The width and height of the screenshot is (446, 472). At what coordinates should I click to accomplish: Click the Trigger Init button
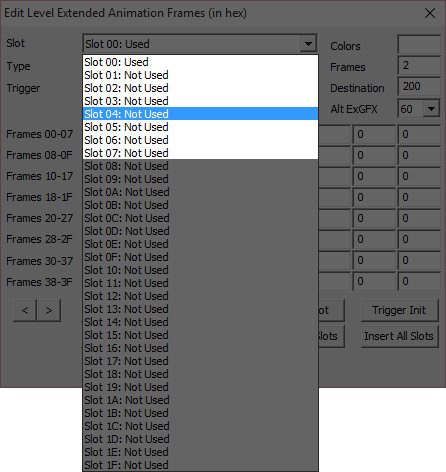(399, 310)
